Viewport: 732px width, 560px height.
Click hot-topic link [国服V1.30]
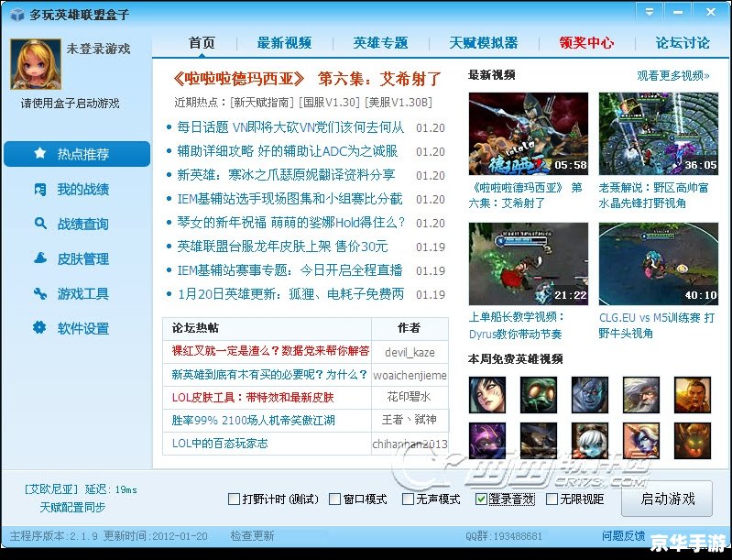(x=330, y=103)
